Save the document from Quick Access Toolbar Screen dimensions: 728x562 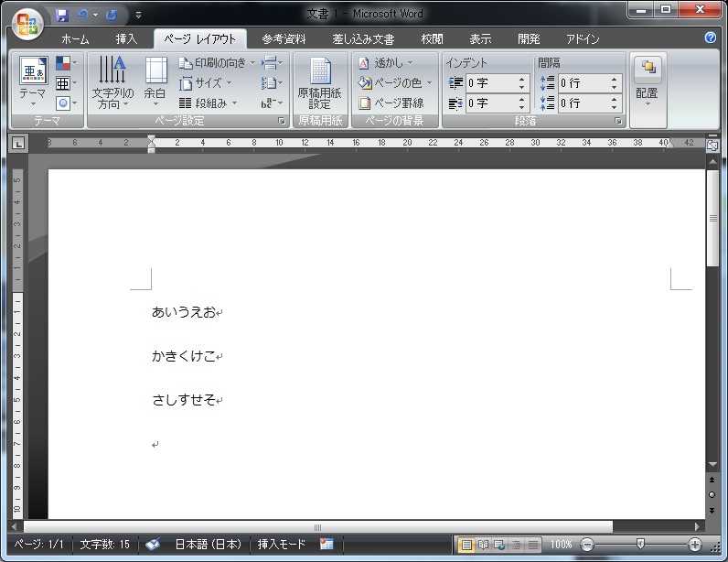click(62, 16)
